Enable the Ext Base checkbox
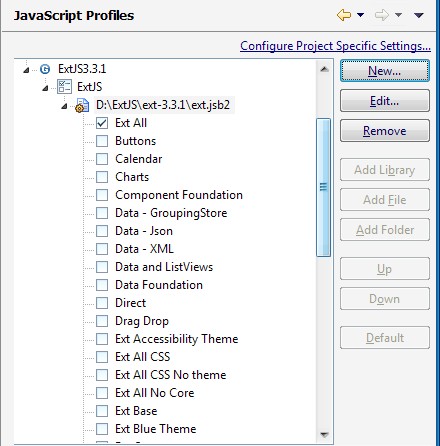The height and width of the screenshot is (446, 440). pyautogui.click(x=102, y=411)
